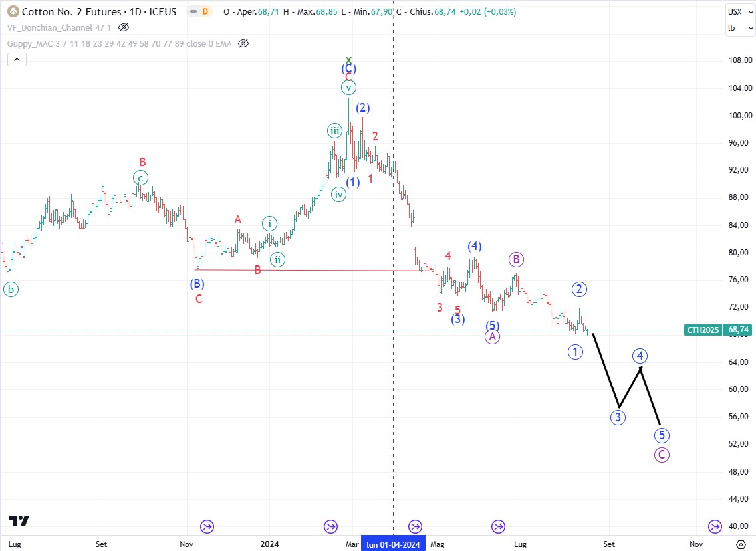
Task: Show the hidden Guppy_MAC indicator
Action: click(x=243, y=43)
